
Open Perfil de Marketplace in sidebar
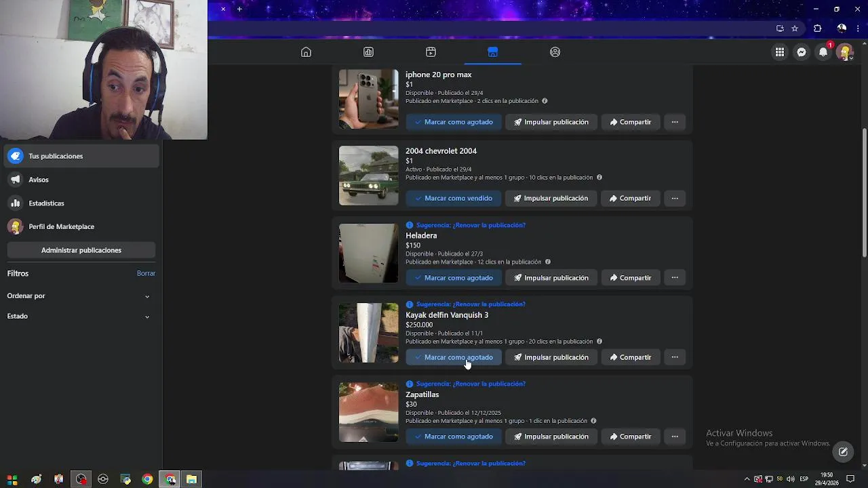[x=81, y=226]
